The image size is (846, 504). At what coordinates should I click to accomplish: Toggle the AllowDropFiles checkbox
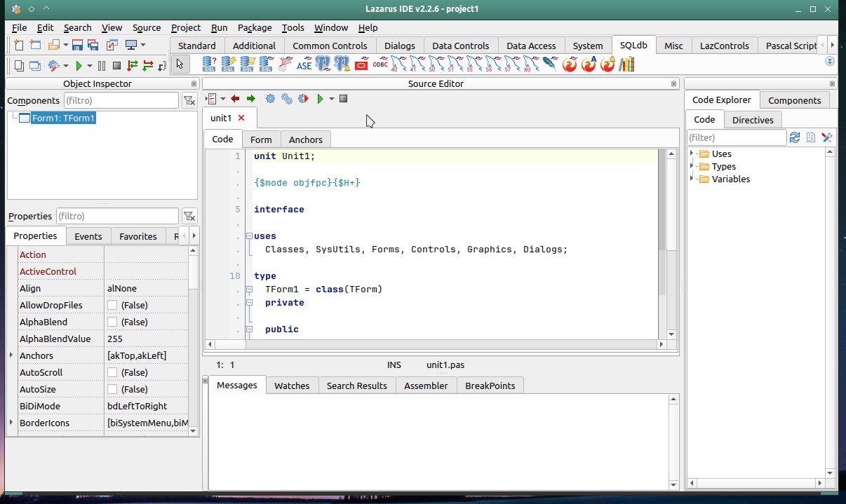(112, 305)
